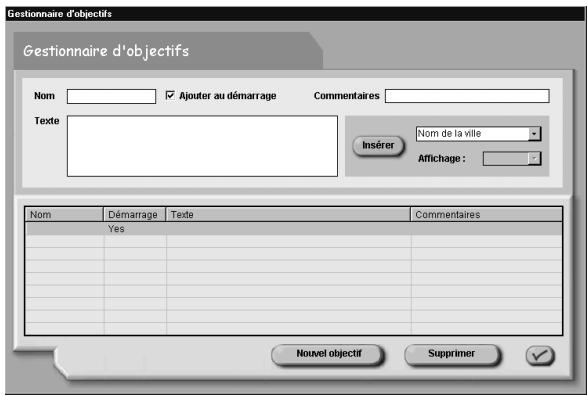Click the Nom column header
Viewport: 587px width, 396px height.
(x=64, y=214)
